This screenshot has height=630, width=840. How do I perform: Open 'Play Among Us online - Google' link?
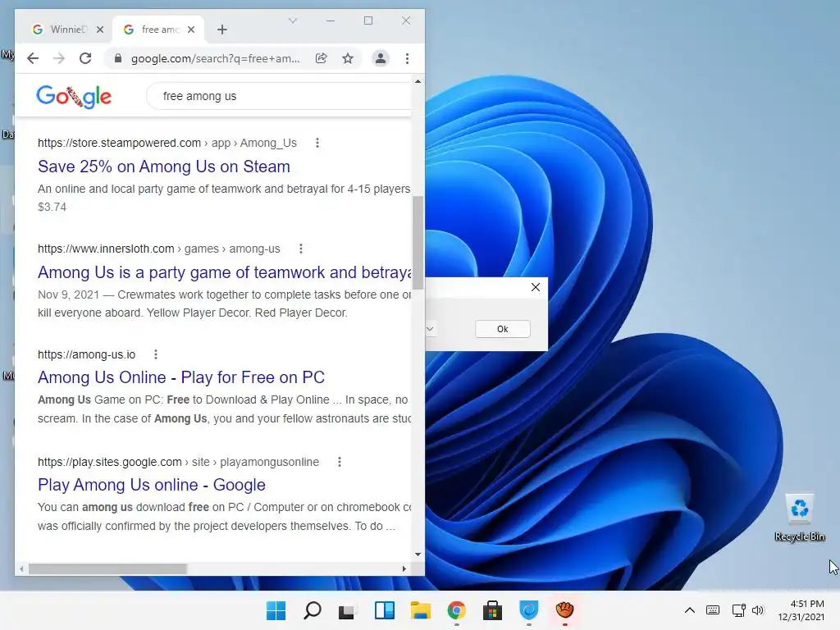(152, 485)
